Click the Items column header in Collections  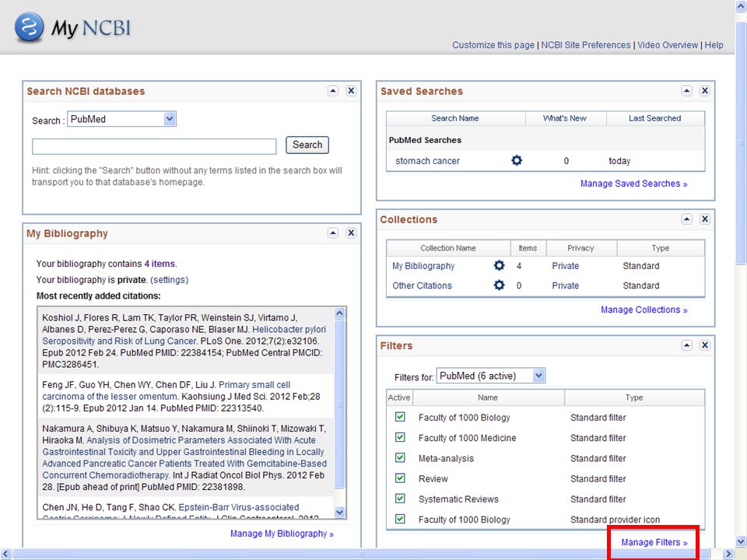(x=528, y=248)
